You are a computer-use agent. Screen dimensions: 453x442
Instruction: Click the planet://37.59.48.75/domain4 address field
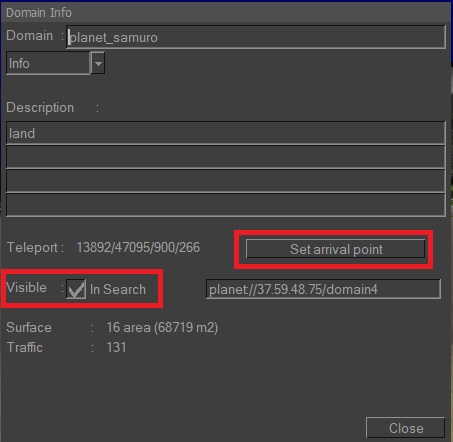[x=323, y=289]
